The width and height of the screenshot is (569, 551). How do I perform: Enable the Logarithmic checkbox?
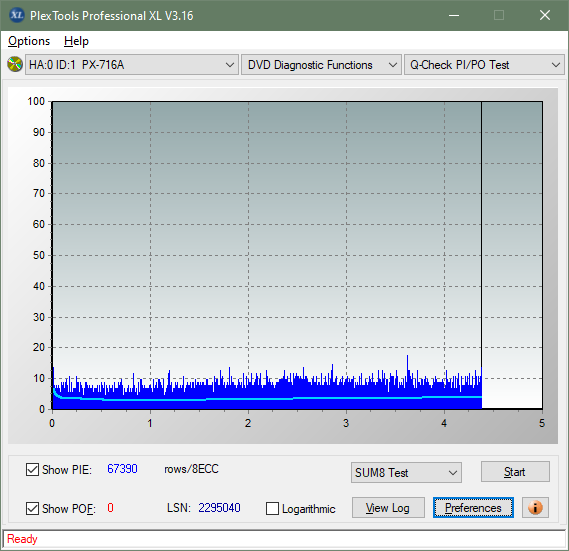click(272, 508)
